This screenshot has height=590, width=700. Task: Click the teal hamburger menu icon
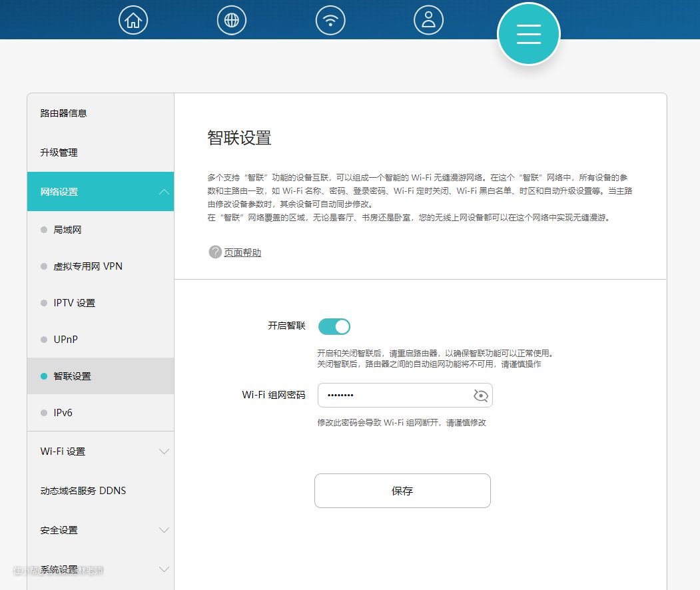(x=529, y=34)
